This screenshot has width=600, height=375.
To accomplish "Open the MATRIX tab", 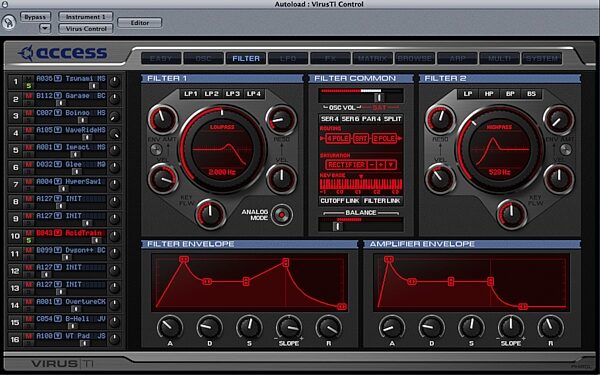I will pos(372,59).
